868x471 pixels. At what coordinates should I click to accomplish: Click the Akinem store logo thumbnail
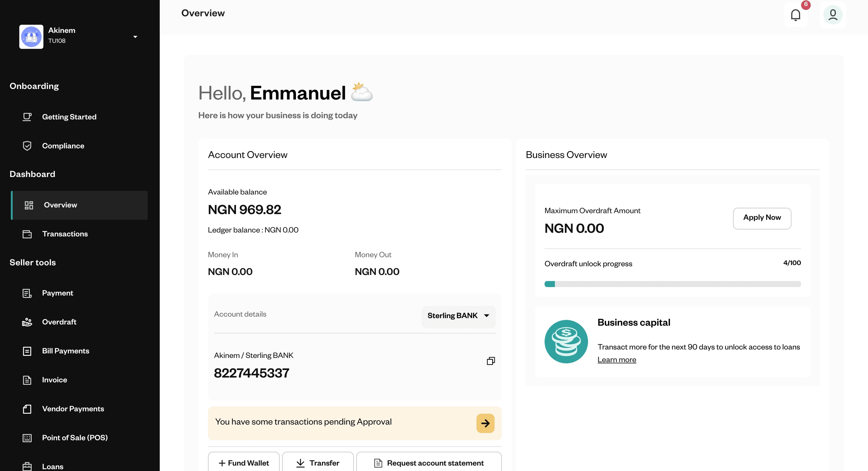point(31,37)
